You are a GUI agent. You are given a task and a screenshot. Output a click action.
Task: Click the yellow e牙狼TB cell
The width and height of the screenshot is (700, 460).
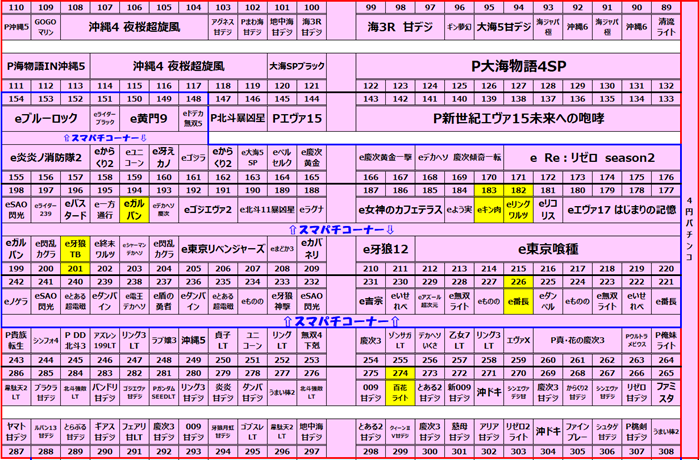75,249
